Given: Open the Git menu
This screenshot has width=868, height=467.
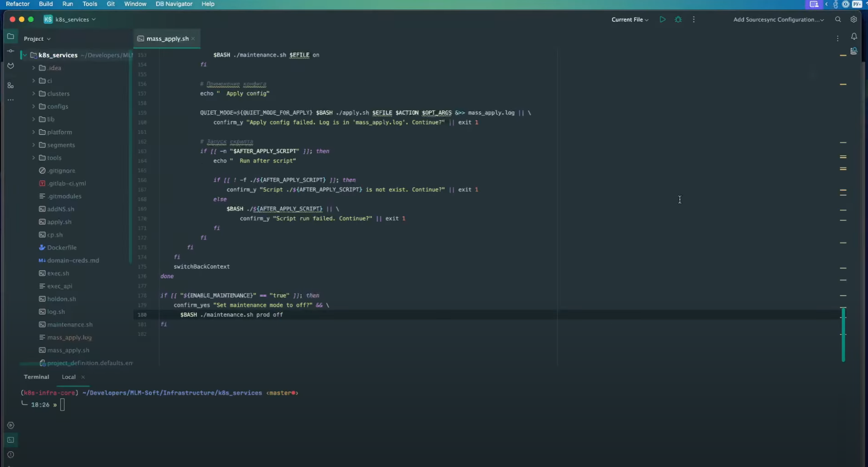Looking at the screenshot, I should pyautogui.click(x=111, y=4).
